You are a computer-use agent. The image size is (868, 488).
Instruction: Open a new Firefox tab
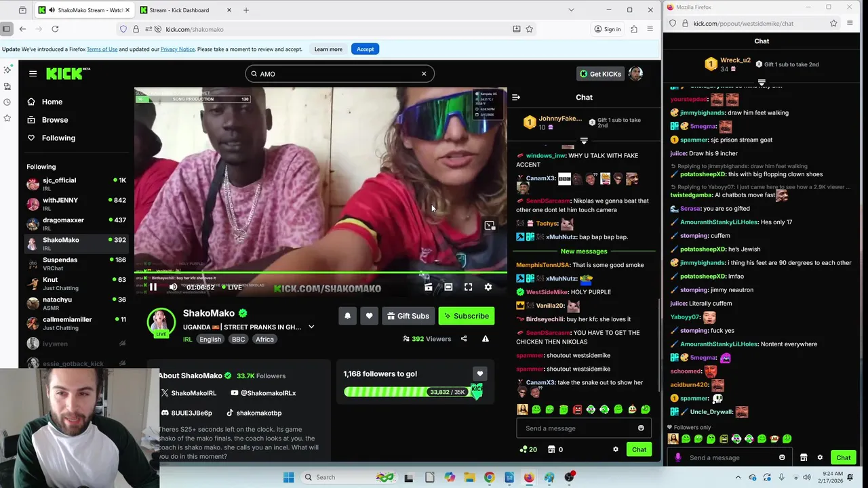[x=246, y=10]
